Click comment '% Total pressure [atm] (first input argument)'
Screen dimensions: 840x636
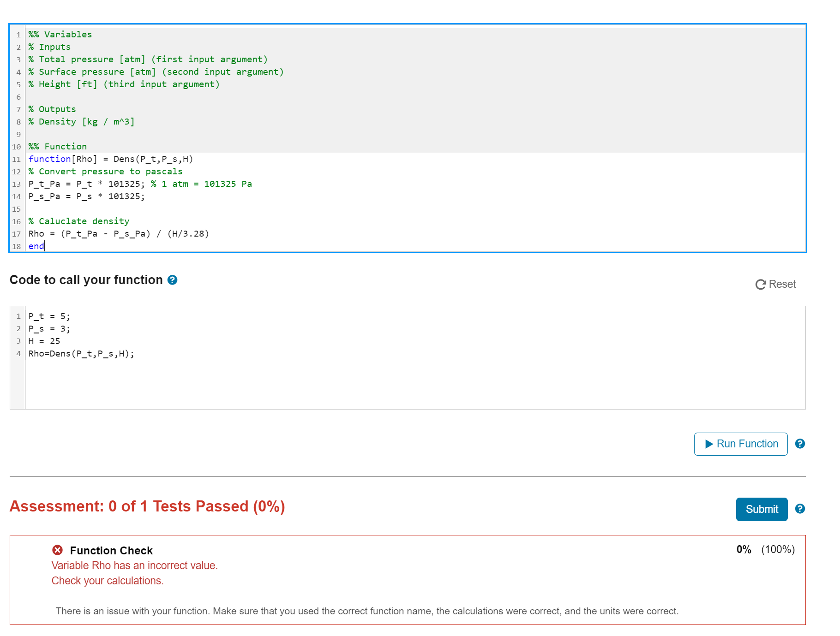[148, 59]
